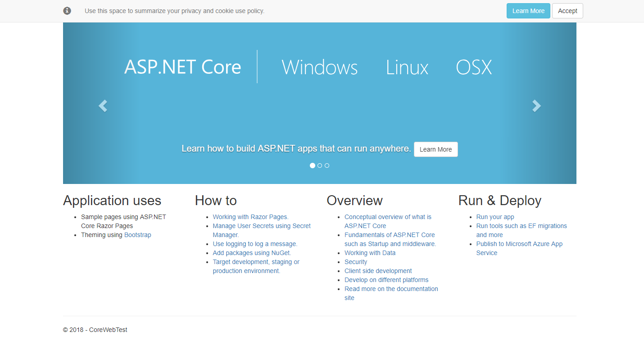Open Run your app link
Screen dimensions: 644x354
click(x=495, y=217)
